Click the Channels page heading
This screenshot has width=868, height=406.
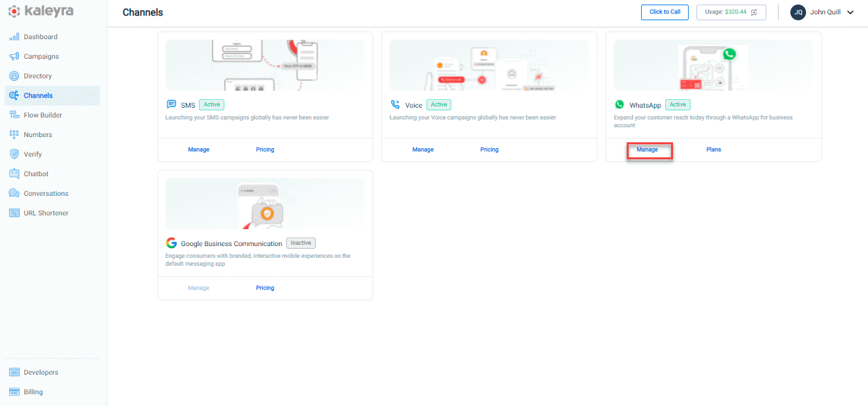(143, 12)
